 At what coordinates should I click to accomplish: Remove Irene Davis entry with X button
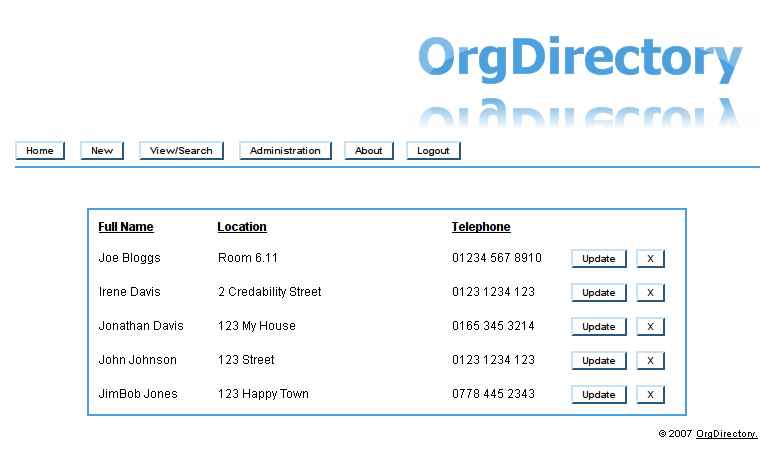click(650, 293)
